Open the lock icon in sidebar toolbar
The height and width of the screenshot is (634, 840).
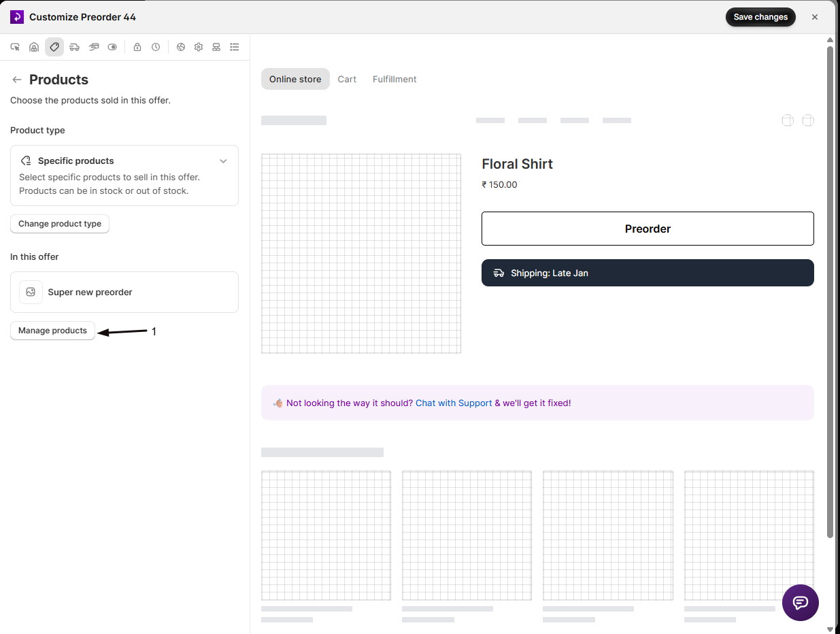click(x=137, y=47)
